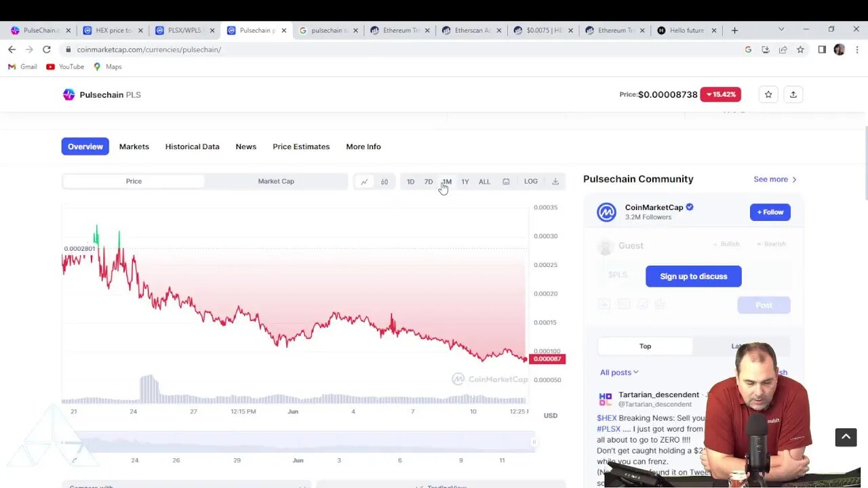Click the share upload icon near price

[793, 94]
